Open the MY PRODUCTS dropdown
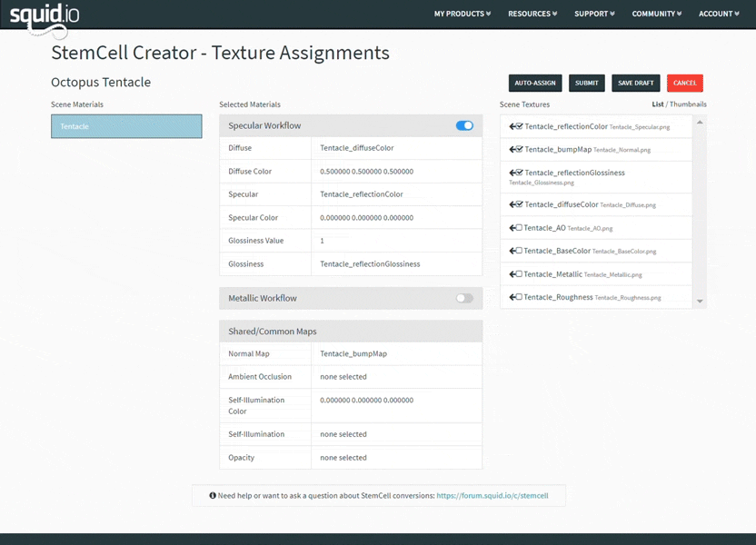 click(462, 14)
